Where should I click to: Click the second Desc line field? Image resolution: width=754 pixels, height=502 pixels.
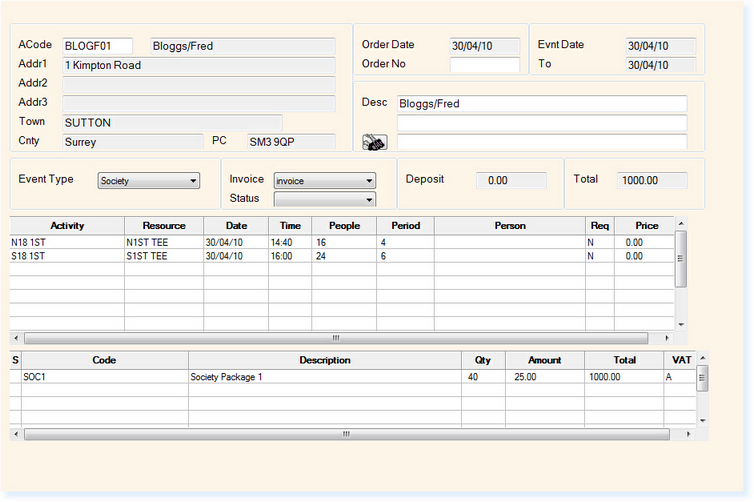(x=541, y=123)
